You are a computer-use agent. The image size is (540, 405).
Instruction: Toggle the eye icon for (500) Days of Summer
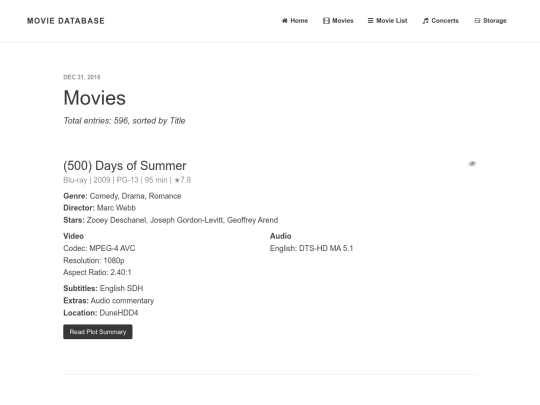472,164
